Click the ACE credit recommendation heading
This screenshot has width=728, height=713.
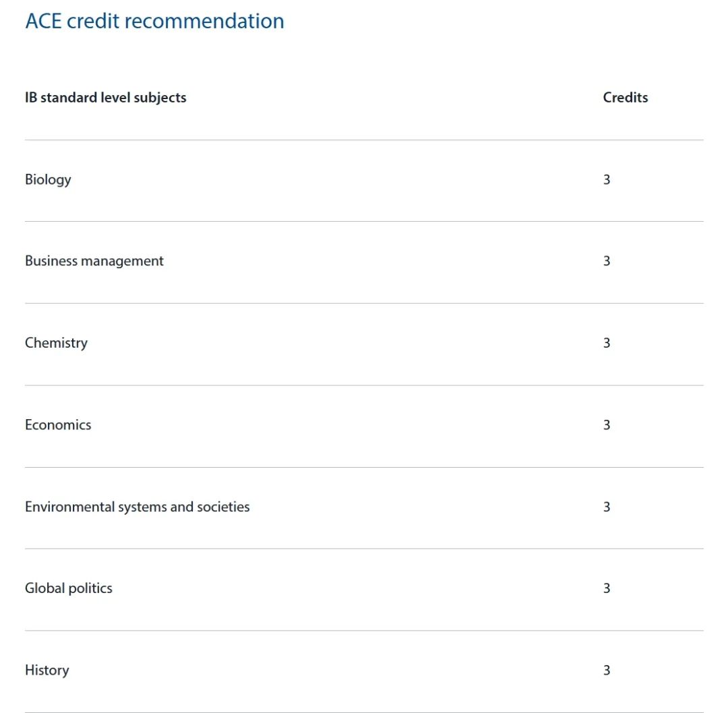click(154, 21)
